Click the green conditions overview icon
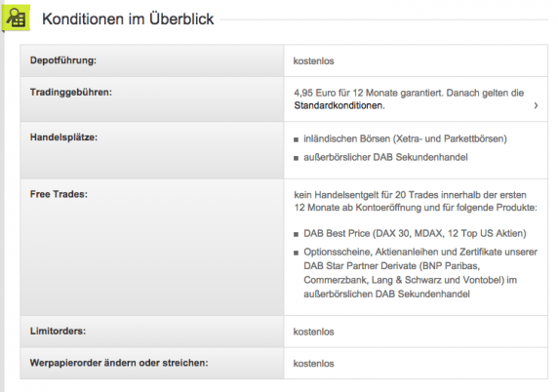 pos(16,18)
